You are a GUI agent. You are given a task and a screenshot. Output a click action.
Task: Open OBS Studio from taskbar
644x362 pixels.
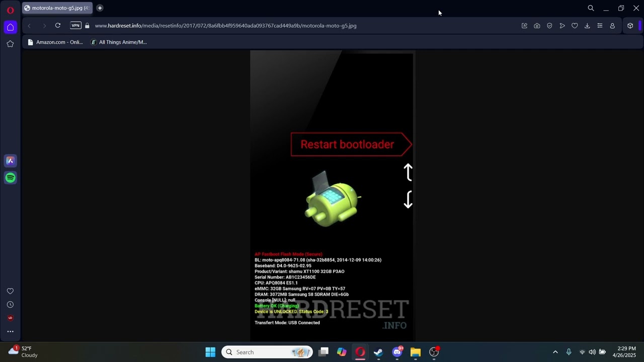(434, 352)
